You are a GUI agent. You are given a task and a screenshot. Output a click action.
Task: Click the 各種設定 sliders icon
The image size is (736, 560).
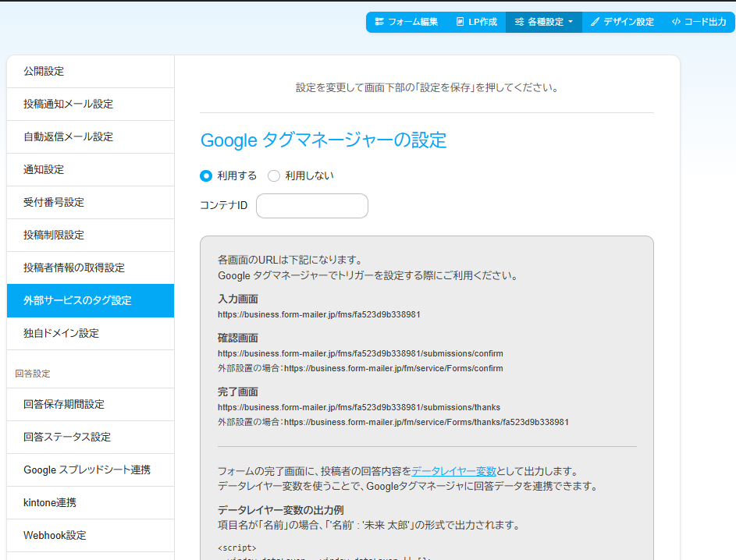click(x=519, y=22)
